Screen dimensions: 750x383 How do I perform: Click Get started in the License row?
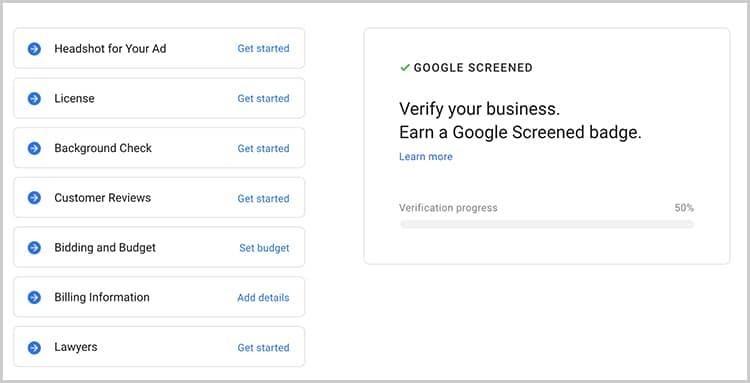point(264,98)
